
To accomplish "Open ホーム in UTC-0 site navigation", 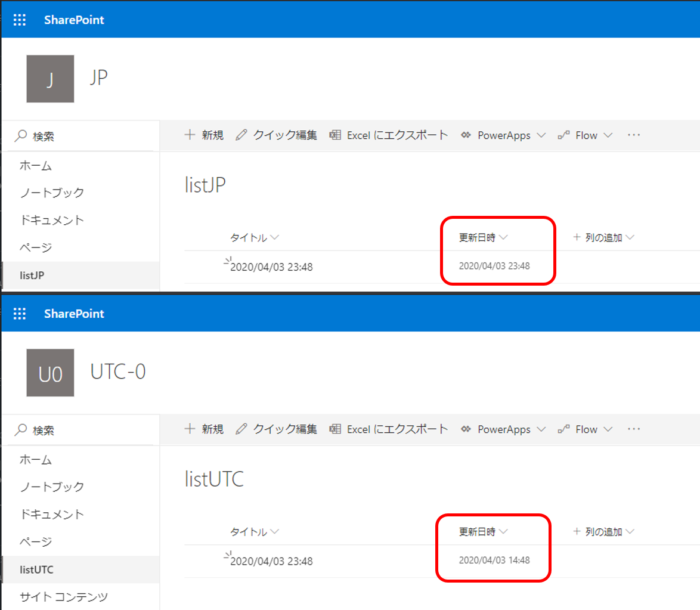I will coord(36,460).
